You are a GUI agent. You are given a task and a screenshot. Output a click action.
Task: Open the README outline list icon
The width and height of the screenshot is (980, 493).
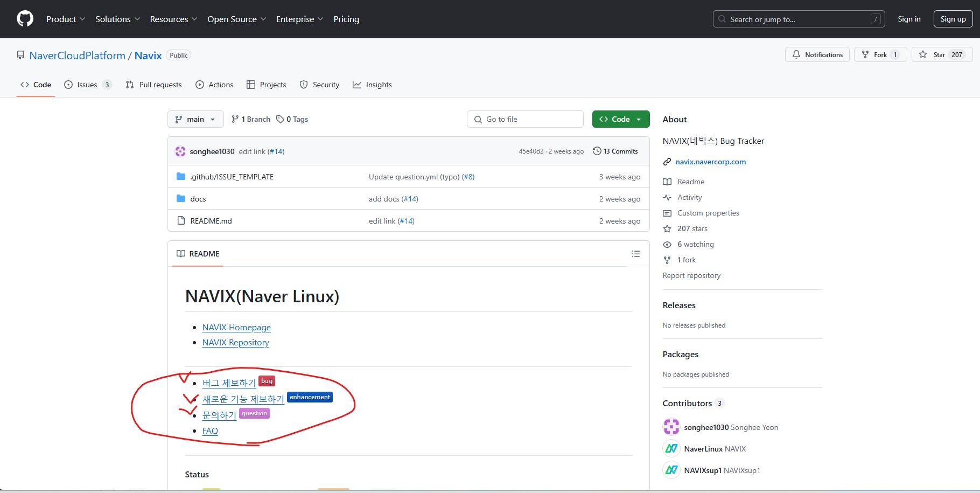point(636,254)
